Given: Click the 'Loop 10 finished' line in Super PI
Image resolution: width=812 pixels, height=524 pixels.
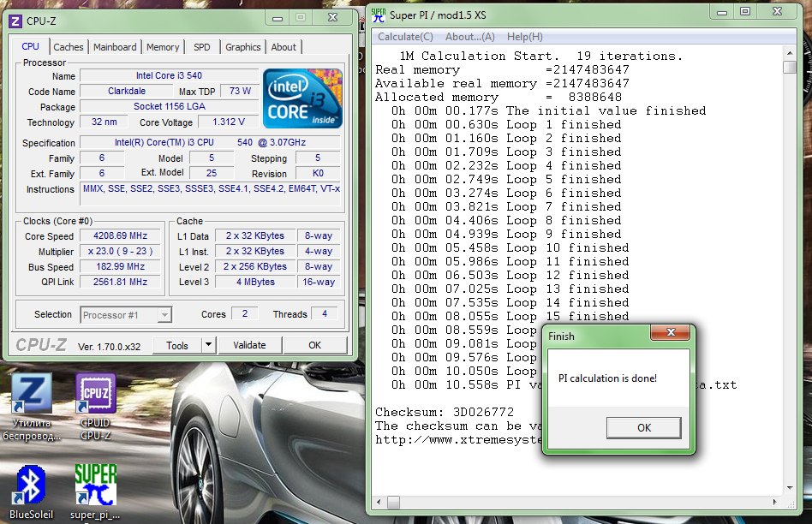Looking at the screenshot, I should [x=510, y=247].
